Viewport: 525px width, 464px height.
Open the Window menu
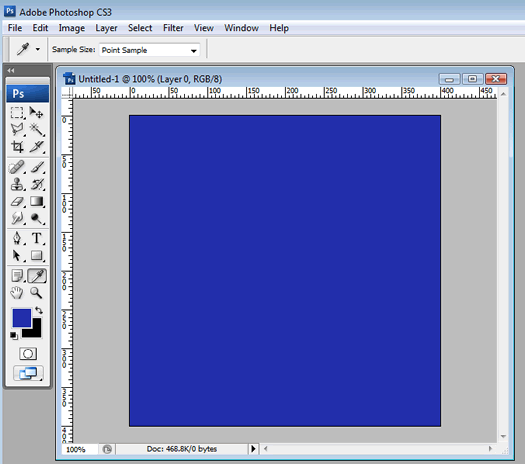tap(241, 28)
